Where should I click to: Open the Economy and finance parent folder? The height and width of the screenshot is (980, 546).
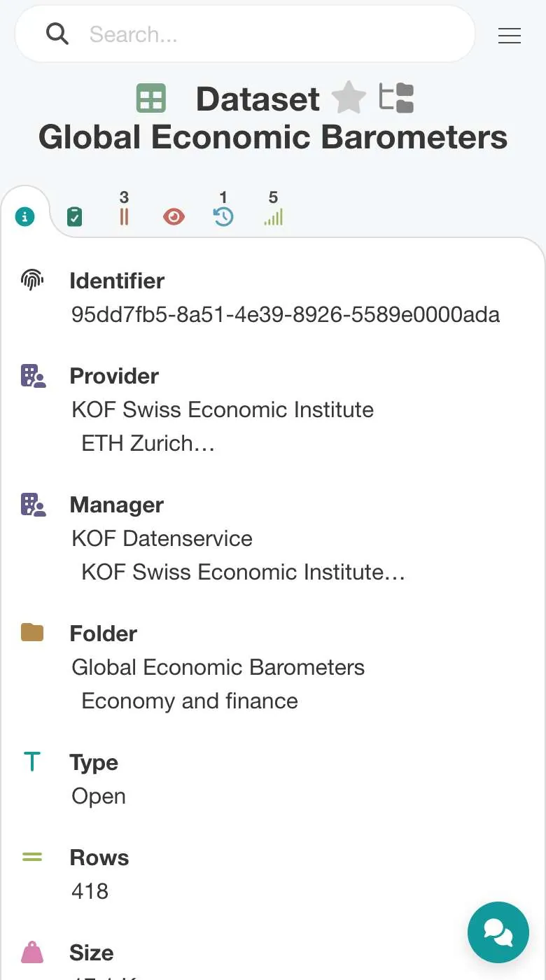[x=190, y=701]
